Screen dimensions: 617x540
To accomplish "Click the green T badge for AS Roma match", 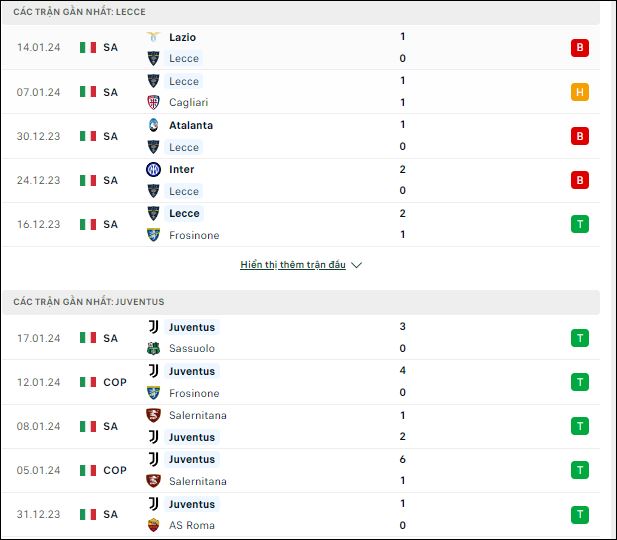I will pos(580,514).
